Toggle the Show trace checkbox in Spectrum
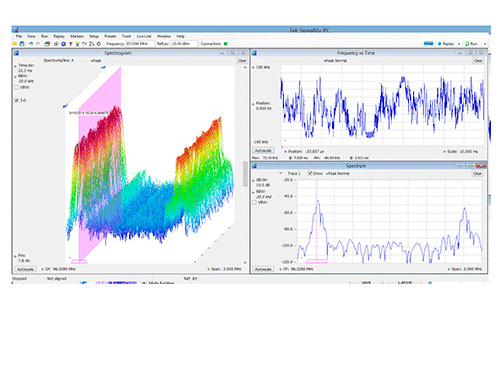 pyautogui.click(x=310, y=173)
